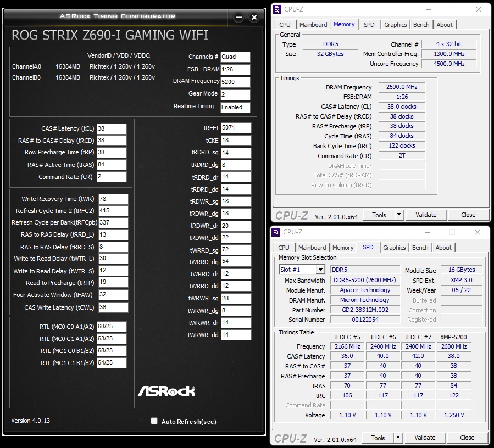Click the tWRRD_sg field showing 72

pyautogui.click(x=236, y=250)
